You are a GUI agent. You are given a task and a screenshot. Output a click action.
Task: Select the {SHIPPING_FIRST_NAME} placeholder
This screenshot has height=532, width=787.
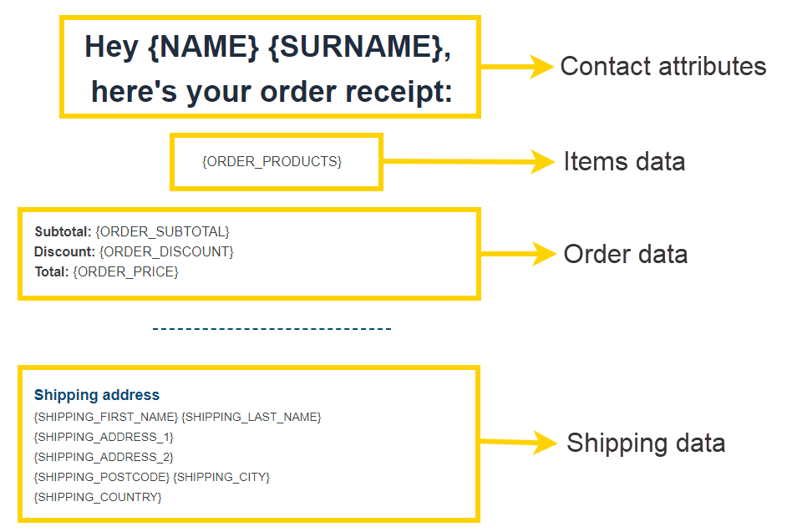pos(106,417)
